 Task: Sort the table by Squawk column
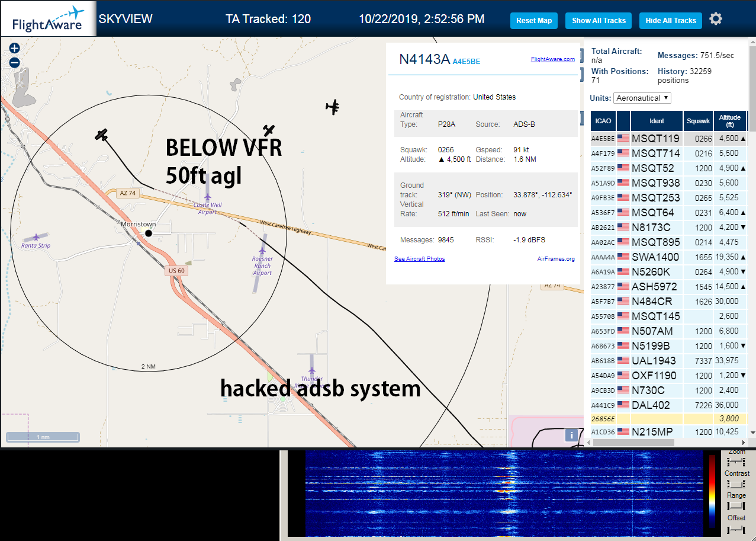tap(698, 121)
